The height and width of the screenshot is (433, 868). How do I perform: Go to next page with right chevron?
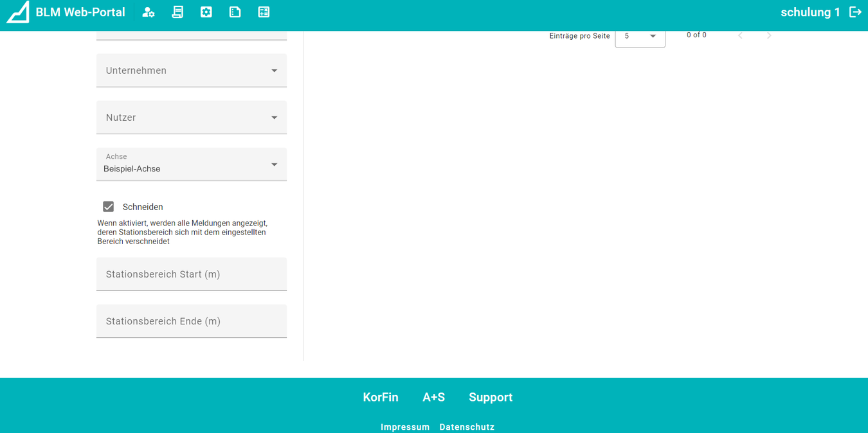tap(769, 36)
